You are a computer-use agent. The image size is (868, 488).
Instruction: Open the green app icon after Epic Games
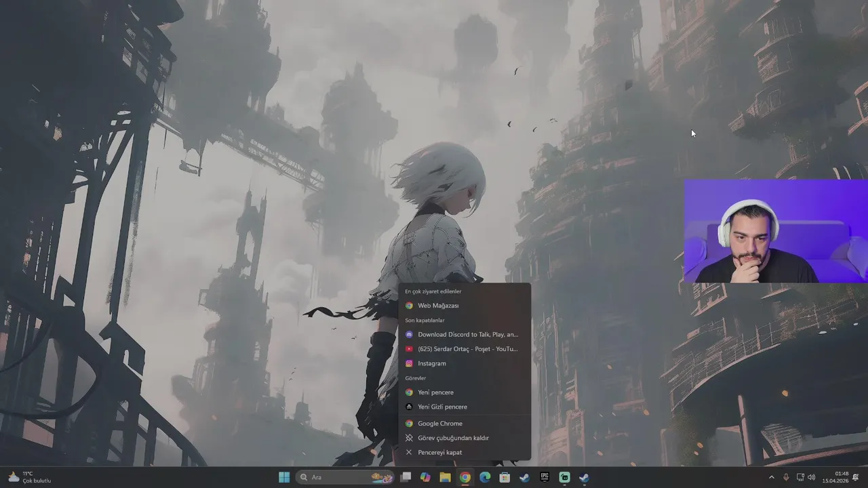click(564, 477)
